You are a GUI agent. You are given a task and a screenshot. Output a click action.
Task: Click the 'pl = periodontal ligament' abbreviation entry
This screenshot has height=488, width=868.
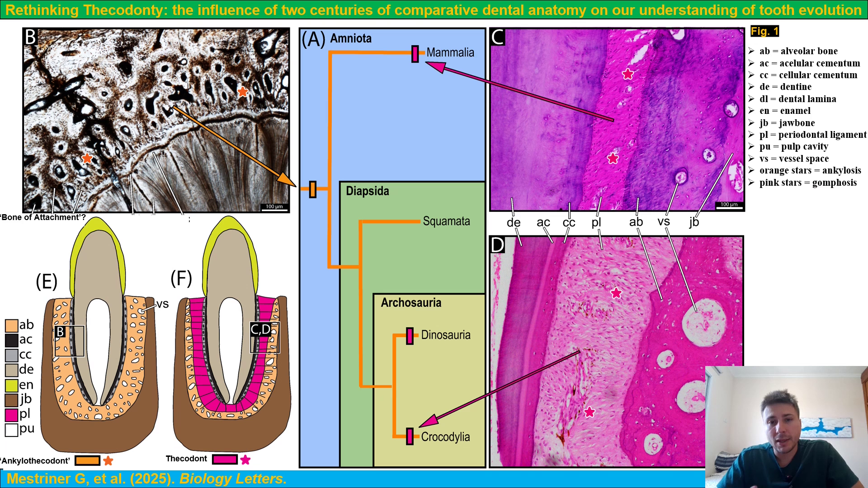pyautogui.click(x=813, y=135)
